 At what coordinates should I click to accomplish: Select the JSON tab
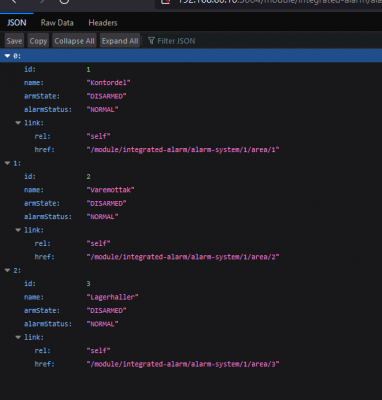(x=17, y=23)
